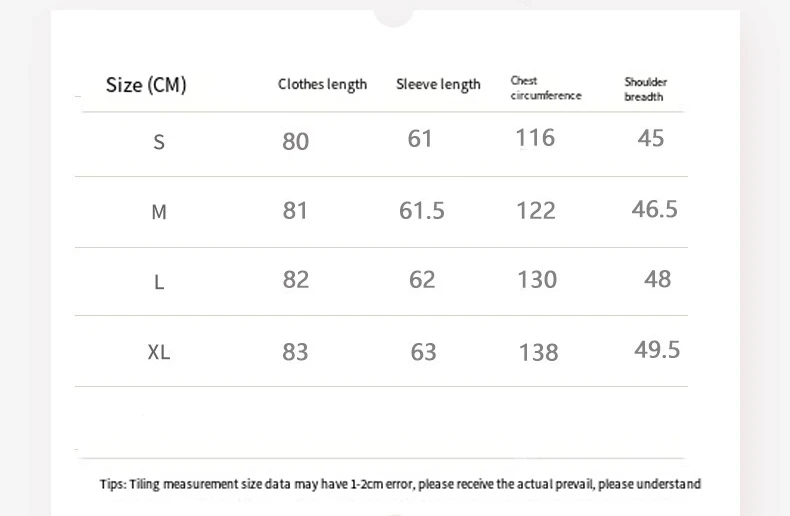The image size is (790, 516).
Task: Click the Clothes length column header
Action: pos(322,85)
